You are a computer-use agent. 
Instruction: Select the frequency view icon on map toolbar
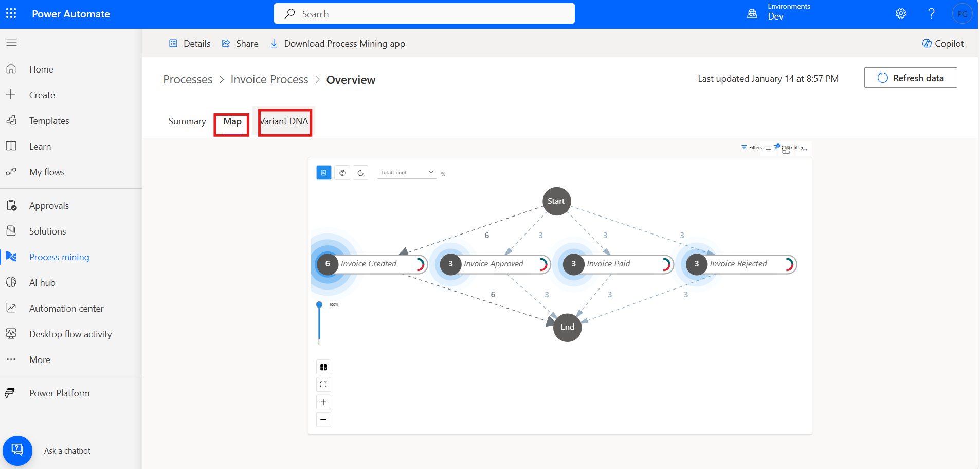click(324, 173)
